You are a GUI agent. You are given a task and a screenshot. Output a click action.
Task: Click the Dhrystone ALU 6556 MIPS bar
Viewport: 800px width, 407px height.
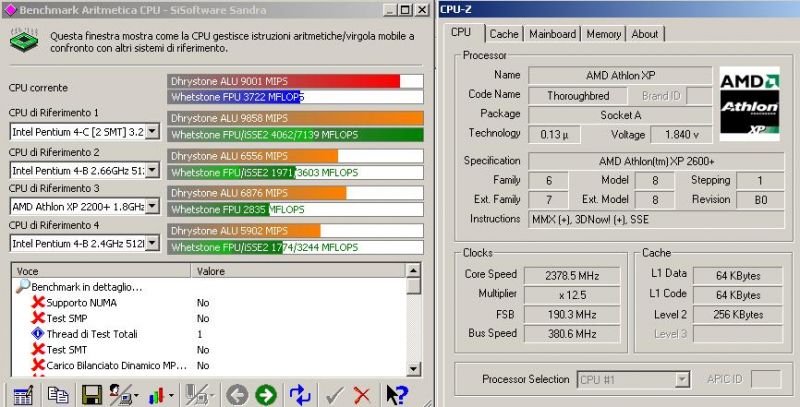253,156
